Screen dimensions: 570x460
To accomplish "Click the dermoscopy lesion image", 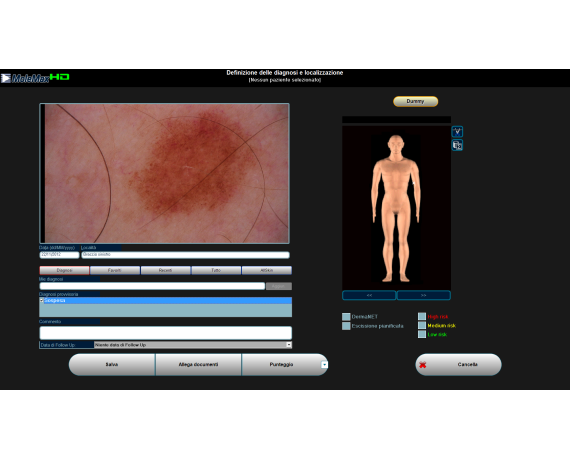I will coord(165,173).
